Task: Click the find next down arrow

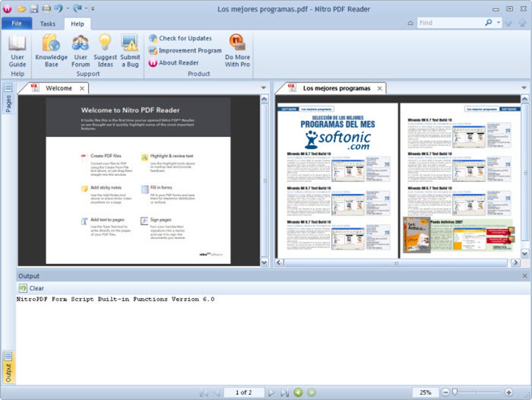Action: tap(508, 23)
